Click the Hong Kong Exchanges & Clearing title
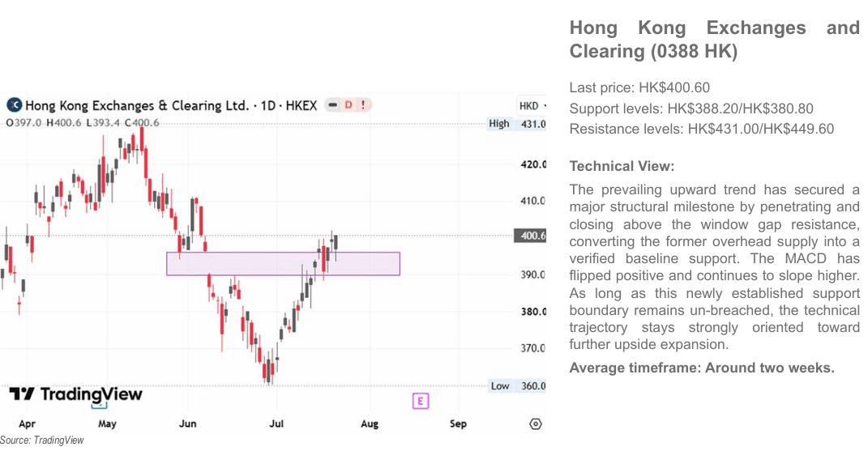The width and height of the screenshot is (868, 464). [137, 105]
